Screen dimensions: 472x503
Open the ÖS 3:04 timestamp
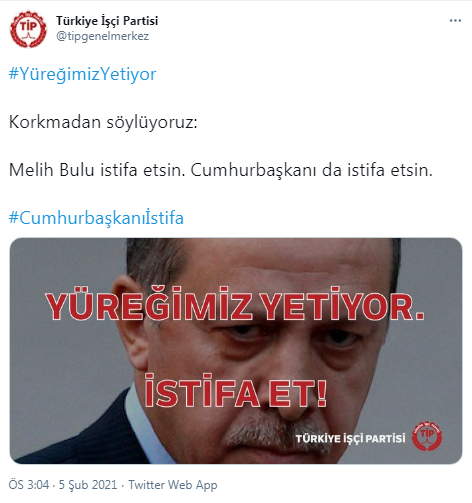click(29, 485)
